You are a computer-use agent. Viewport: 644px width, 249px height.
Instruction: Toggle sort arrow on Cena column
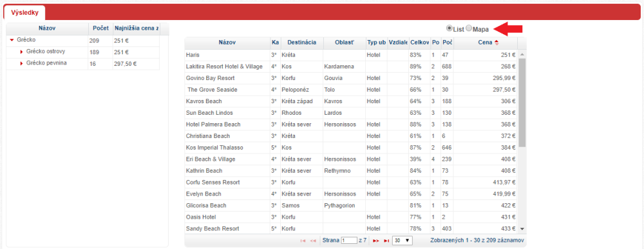497,43
